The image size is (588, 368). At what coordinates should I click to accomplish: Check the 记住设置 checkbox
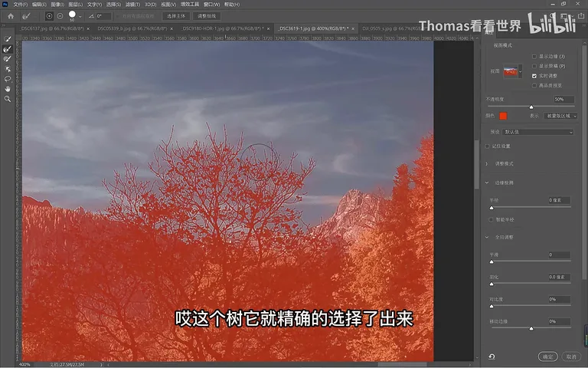(487, 146)
